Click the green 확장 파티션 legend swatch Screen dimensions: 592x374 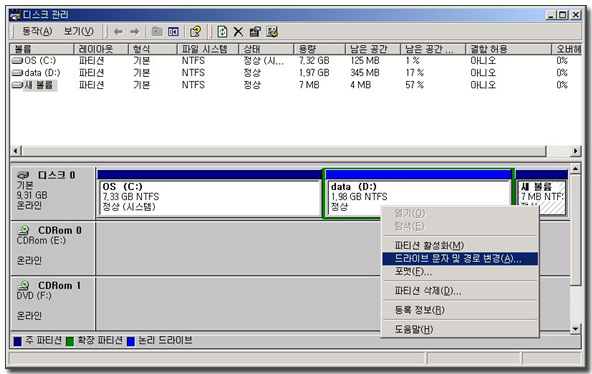70,341
